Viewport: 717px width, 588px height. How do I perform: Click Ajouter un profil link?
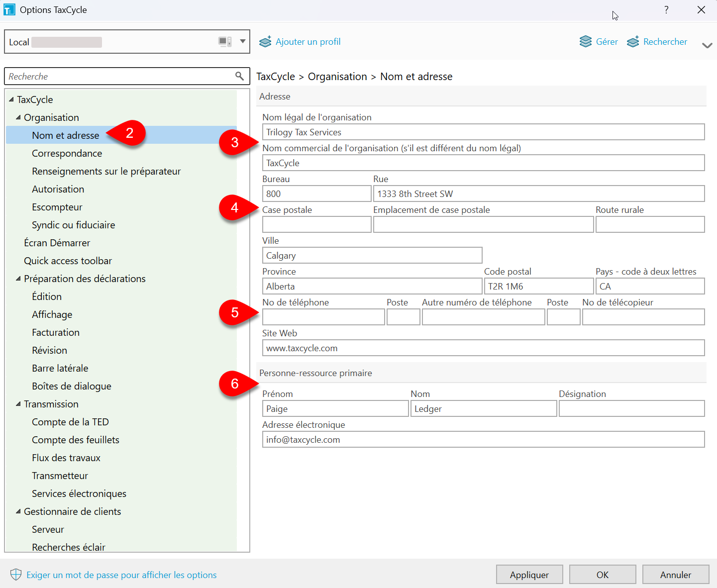[308, 42]
